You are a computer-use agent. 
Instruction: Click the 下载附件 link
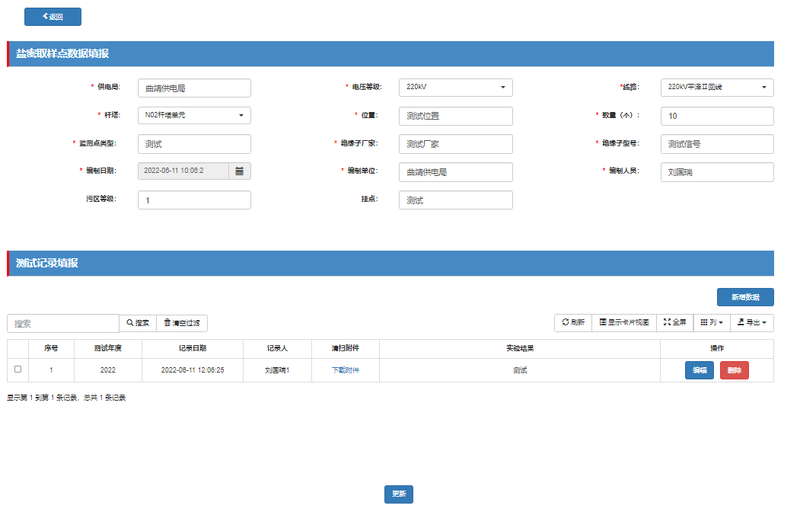[x=345, y=370]
